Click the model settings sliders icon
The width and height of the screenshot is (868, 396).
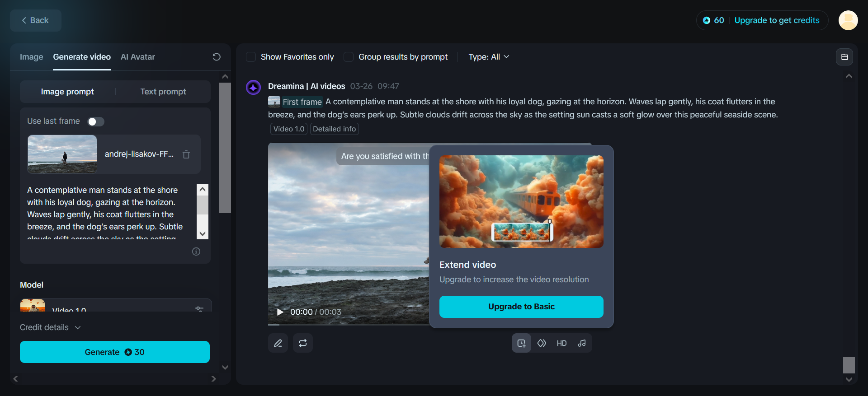(199, 308)
